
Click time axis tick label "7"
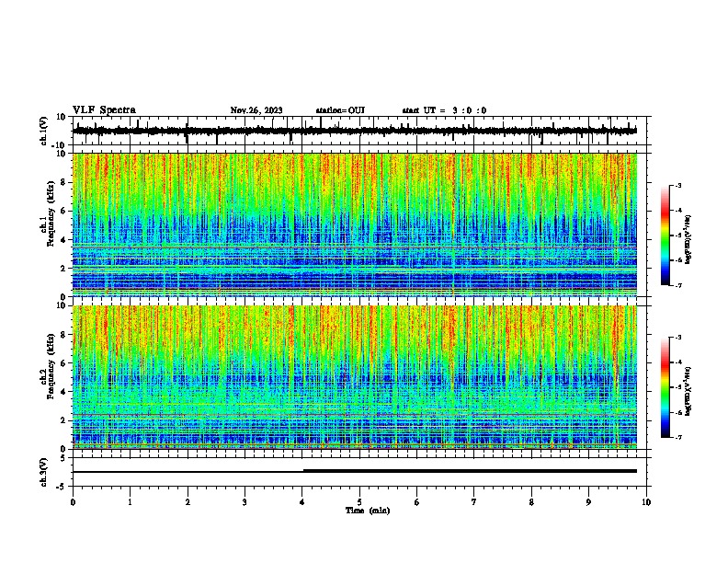(474, 502)
